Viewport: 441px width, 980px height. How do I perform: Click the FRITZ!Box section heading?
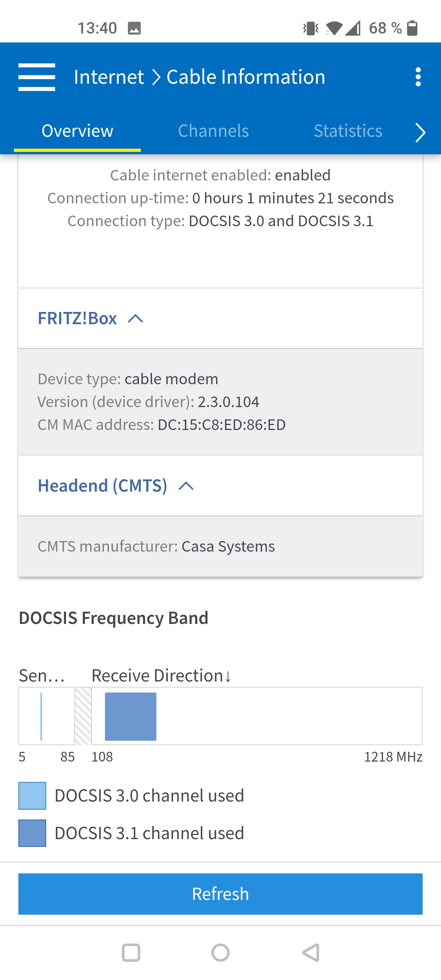77,318
